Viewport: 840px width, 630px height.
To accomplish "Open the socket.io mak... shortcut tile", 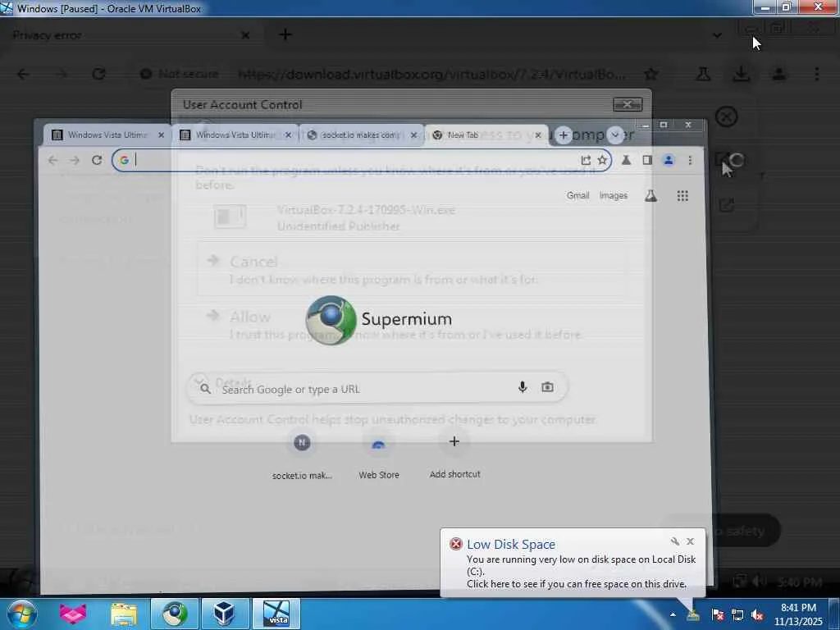I will (x=302, y=454).
